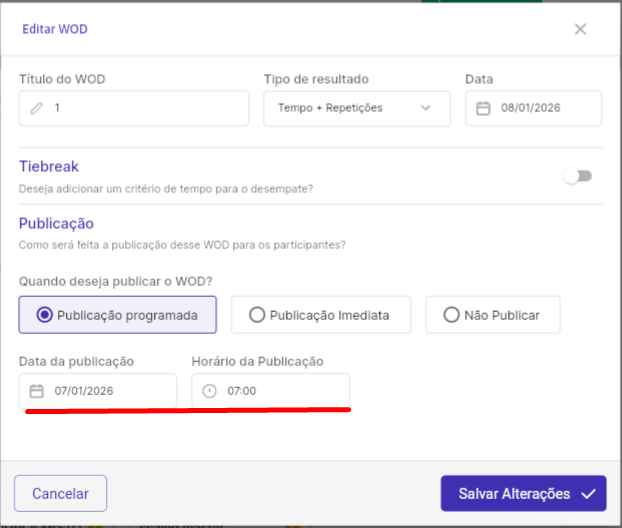
Task: Select the Não Publicar radio option
Action: [x=493, y=315]
